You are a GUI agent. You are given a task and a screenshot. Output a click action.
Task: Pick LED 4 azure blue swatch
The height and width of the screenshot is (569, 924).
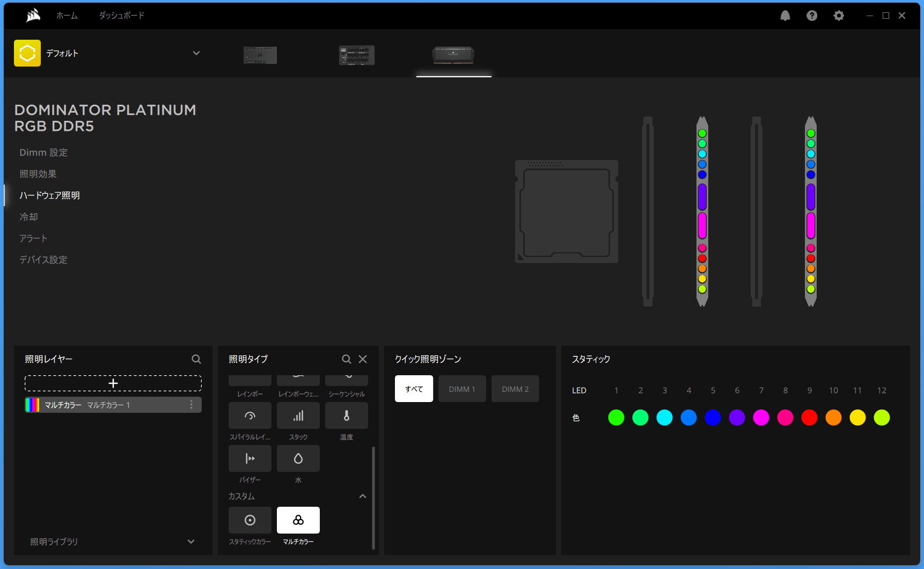pyautogui.click(x=688, y=417)
